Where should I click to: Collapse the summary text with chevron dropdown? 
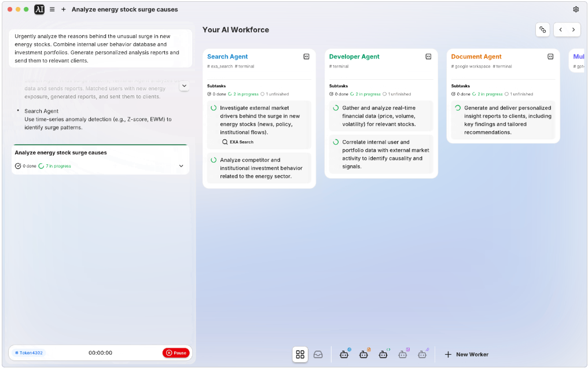pos(184,86)
